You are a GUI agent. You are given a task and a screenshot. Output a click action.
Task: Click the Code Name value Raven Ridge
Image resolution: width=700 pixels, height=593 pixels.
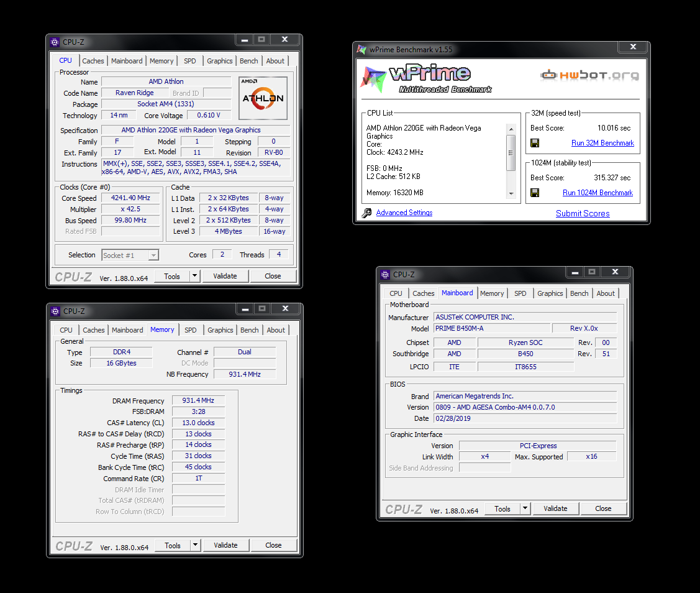pyautogui.click(x=135, y=93)
